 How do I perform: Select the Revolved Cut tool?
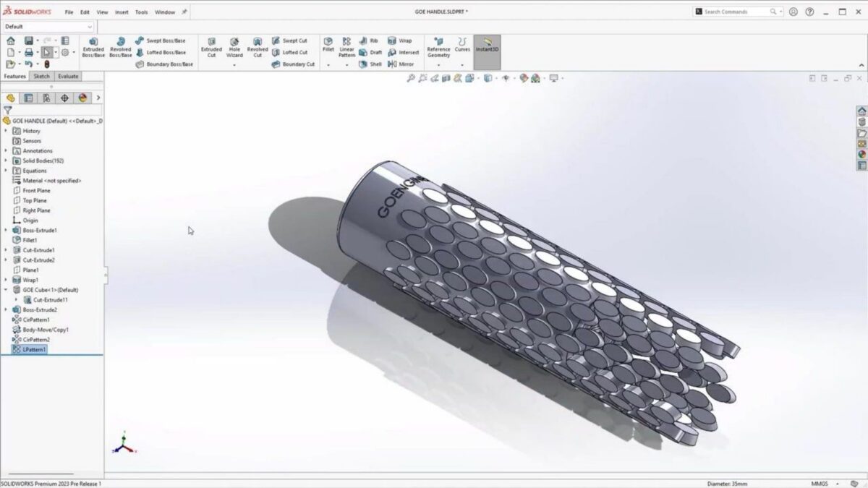pos(258,47)
